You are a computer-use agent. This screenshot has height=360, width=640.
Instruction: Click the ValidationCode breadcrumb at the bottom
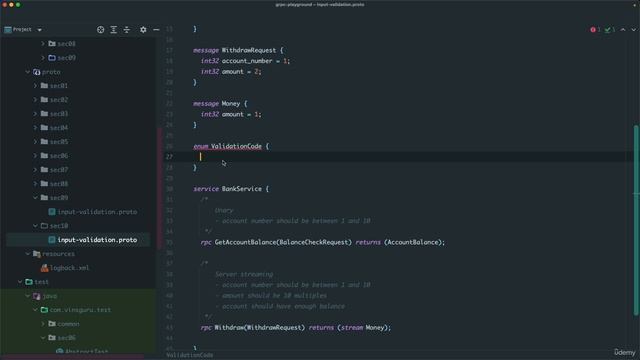pyautogui.click(x=189, y=355)
